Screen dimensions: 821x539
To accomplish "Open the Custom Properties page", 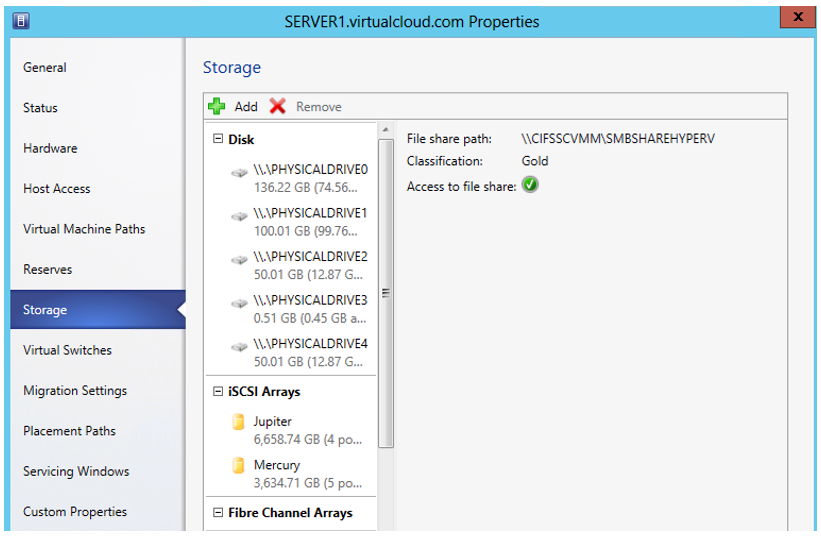I will click(x=97, y=511).
